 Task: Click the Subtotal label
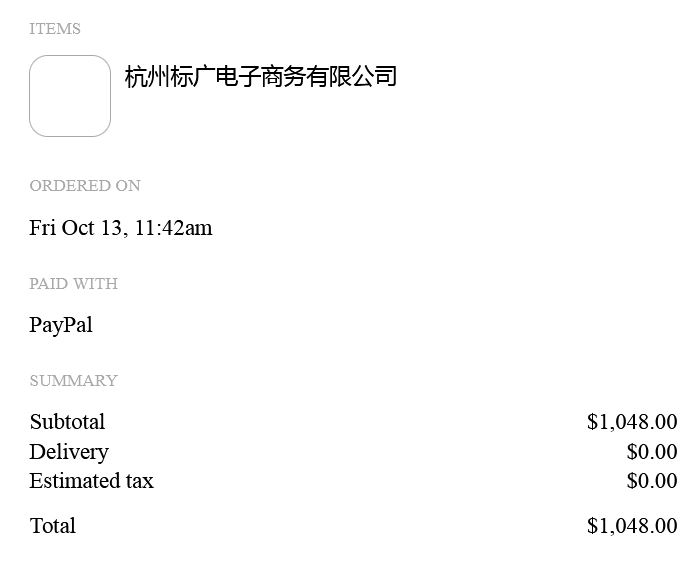pyautogui.click(x=67, y=422)
